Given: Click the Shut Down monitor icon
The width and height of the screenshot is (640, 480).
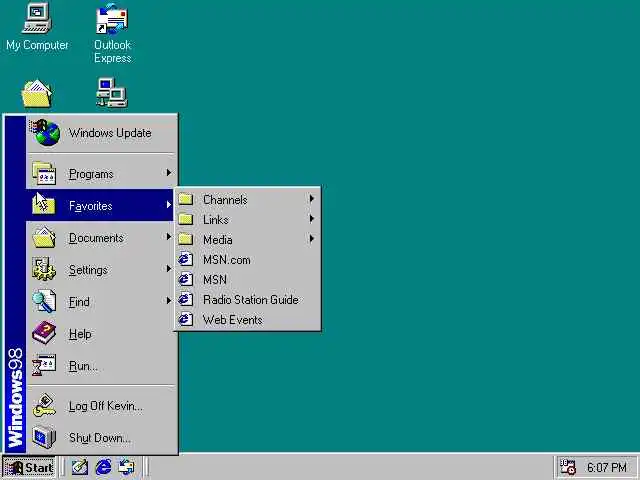Looking at the screenshot, I should click(x=44, y=437).
